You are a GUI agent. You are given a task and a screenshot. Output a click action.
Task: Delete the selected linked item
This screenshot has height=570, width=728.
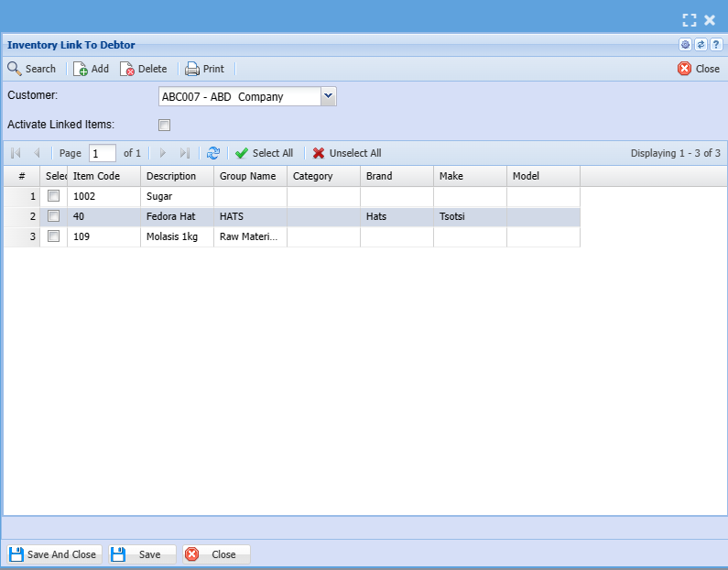(x=144, y=69)
